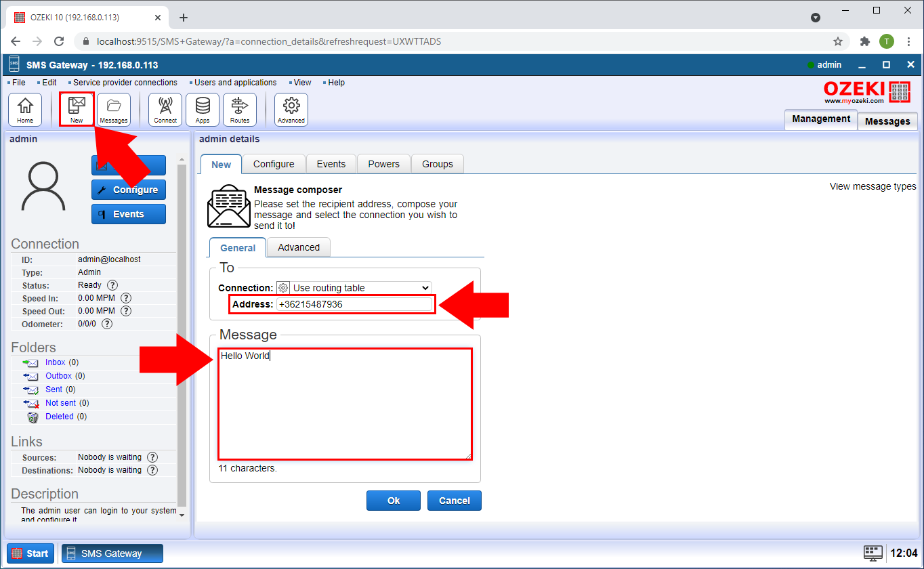Viewport: 924px width, 569px height.
Task: Click the Sent envelope icon
Action: [30, 389]
